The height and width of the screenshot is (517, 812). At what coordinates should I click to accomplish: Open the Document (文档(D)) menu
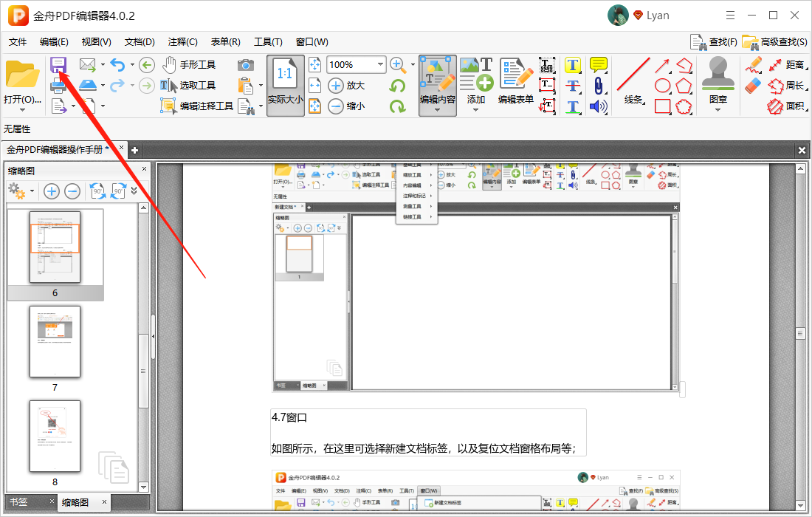140,42
